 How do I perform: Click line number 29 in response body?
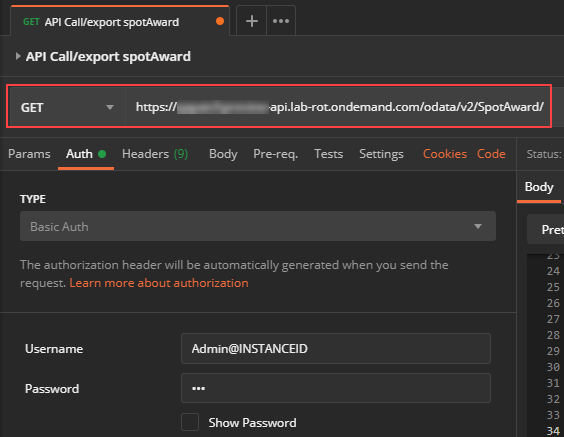pos(553,351)
